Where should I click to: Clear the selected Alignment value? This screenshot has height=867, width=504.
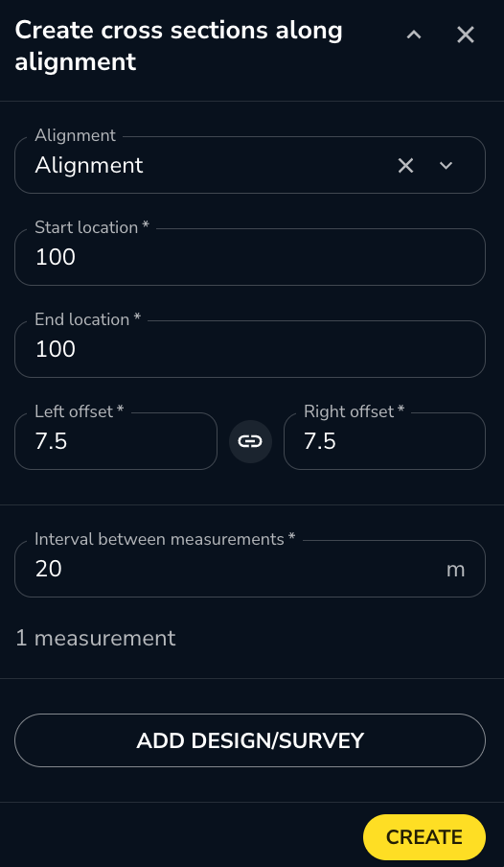click(x=405, y=165)
